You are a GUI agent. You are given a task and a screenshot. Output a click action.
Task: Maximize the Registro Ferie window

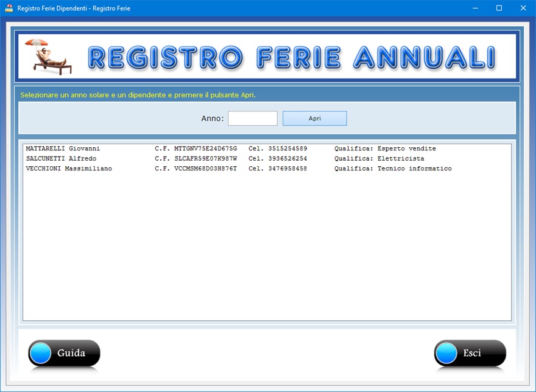[x=499, y=8]
